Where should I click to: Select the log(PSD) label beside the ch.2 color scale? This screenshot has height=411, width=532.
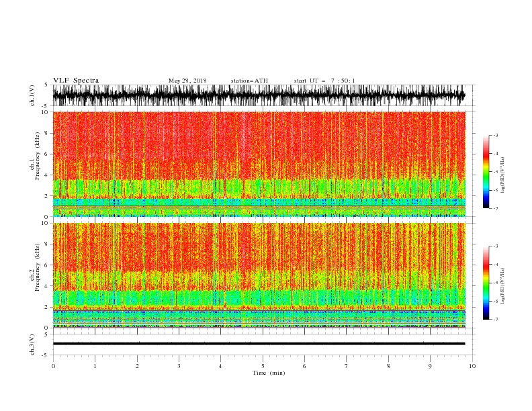point(503,285)
